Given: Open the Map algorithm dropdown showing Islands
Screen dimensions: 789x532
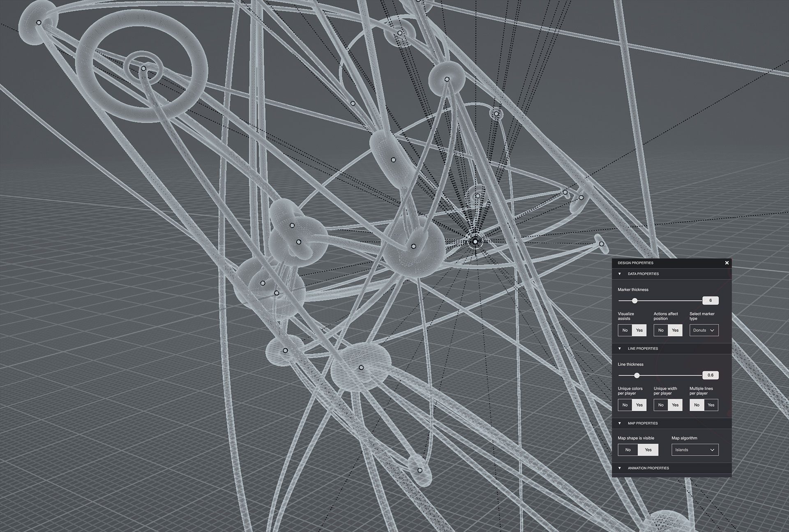Looking at the screenshot, I should tap(694, 449).
